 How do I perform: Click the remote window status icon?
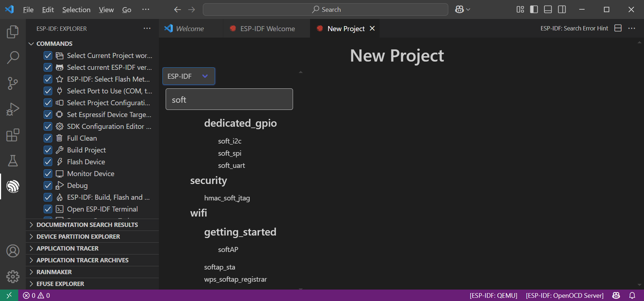click(9, 295)
